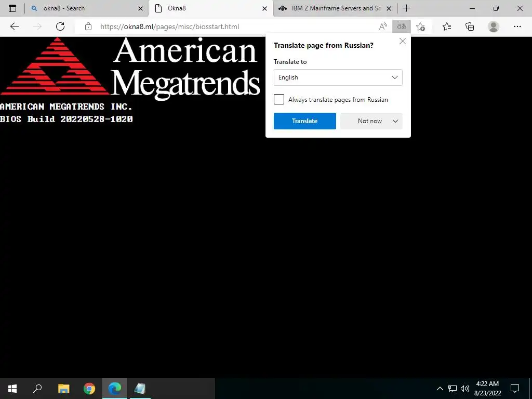
Task: Open the Read aloud feature
Action: click(x=383, y=26)
